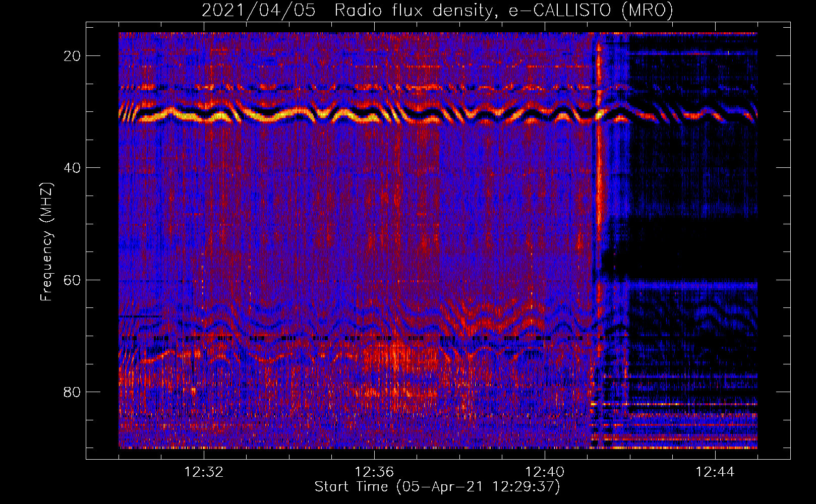Viewport: 816px width, 504px height.
Task: Click the yellow wavy band near 30 MHz
Action: click(438, 114)
